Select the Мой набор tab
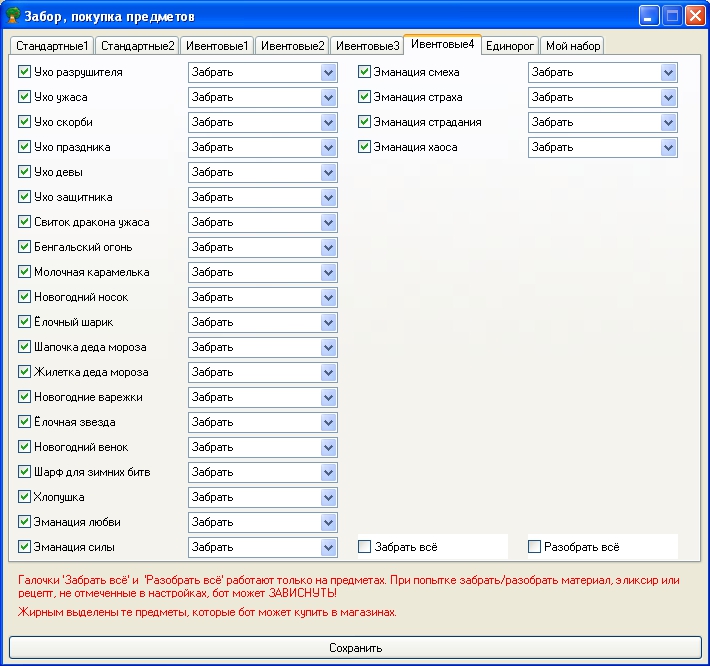 573,46
